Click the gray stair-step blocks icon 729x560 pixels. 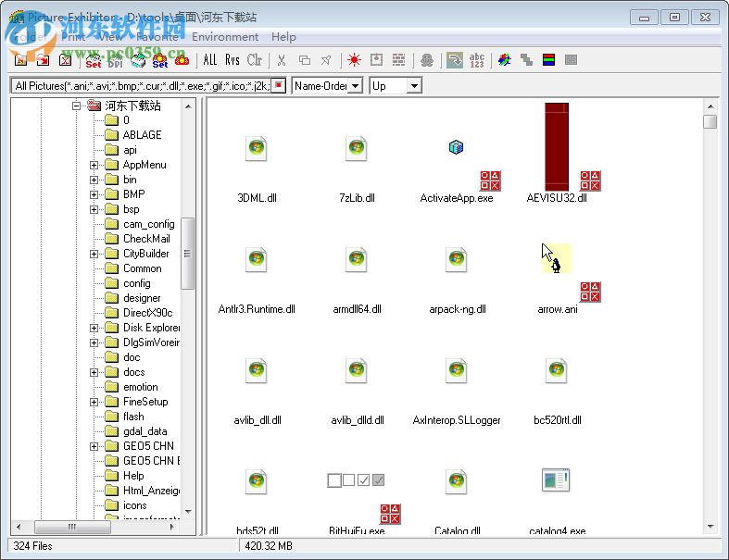pyautogui.click(x=526, y=59)
